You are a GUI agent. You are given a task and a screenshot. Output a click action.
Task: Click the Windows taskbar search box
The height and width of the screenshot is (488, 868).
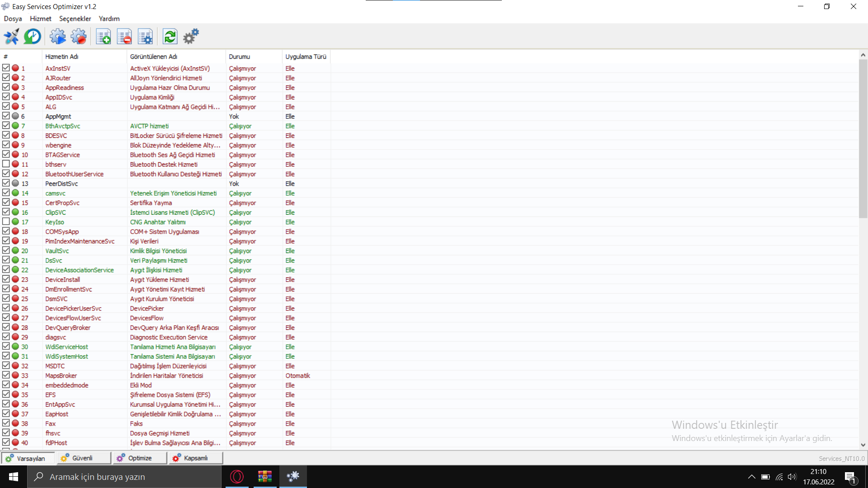[124, 477]
